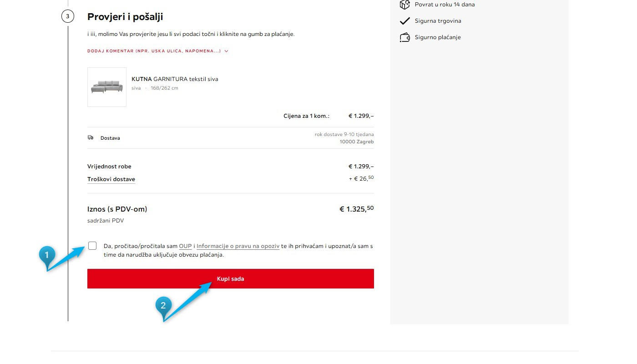The width and height of the screenshot is (637, 364).
Task: Click the Sigurna trgovina label
Action: (x=438, y=21)
